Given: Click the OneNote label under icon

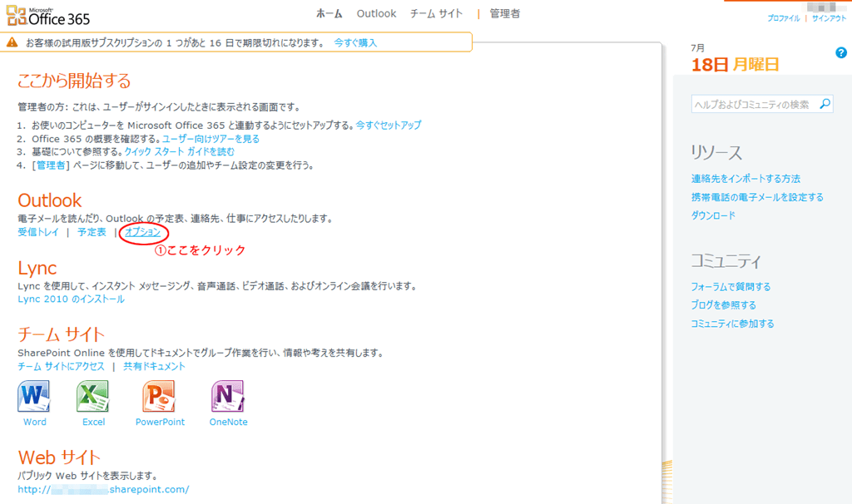Looking at the screenshot, I should [x=228, y=422].
